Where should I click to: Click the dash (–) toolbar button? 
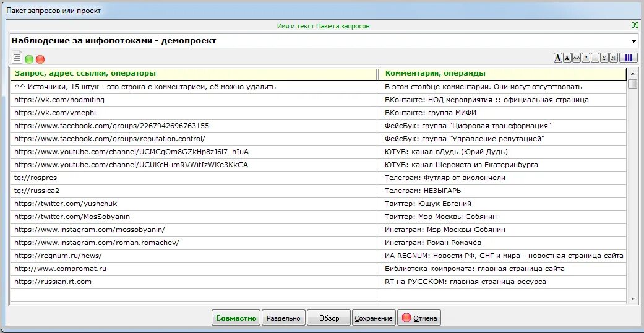[x=595, y=58]
